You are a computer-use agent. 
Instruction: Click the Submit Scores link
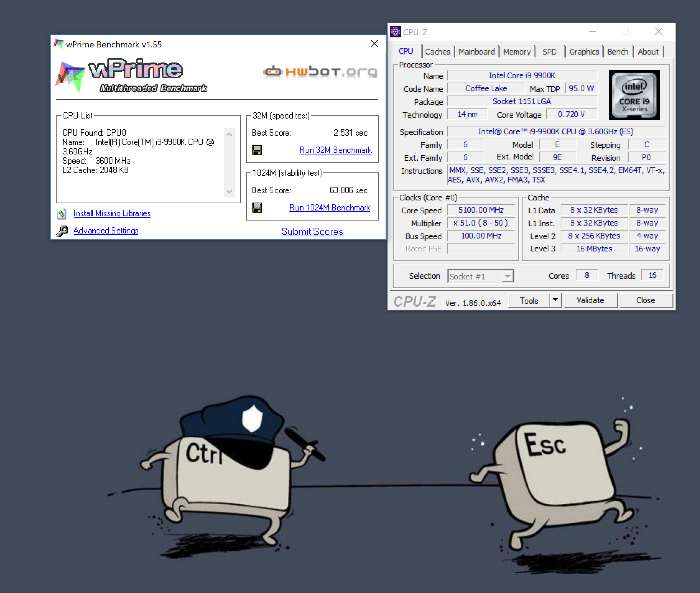pos(312,232)
